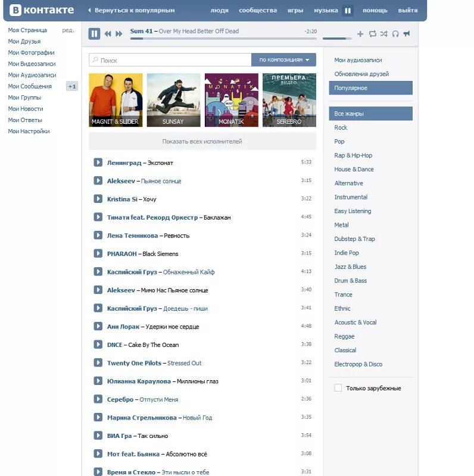Viewport: 474px width, 476px height.
Task: Toggle shuffle mode in the player
Action: pos(383,34)
